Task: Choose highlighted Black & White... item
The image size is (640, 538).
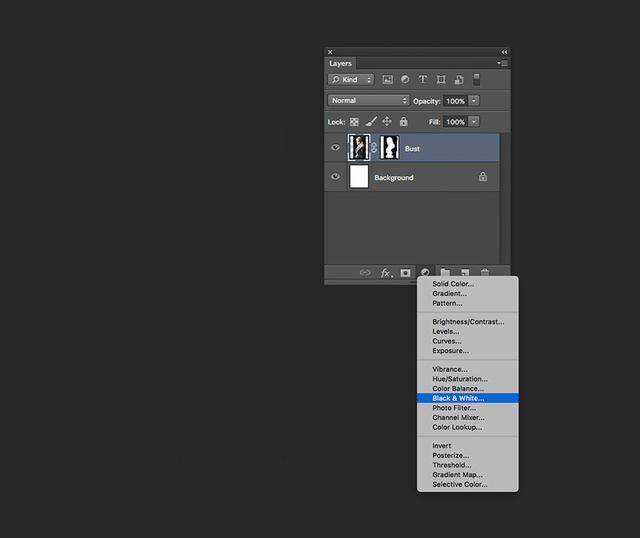Action: coord(468,398)
